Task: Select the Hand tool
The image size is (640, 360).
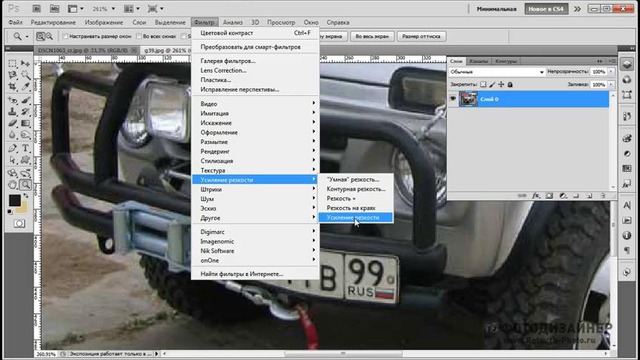Action: pyautogui.click(x=13, y=185)
